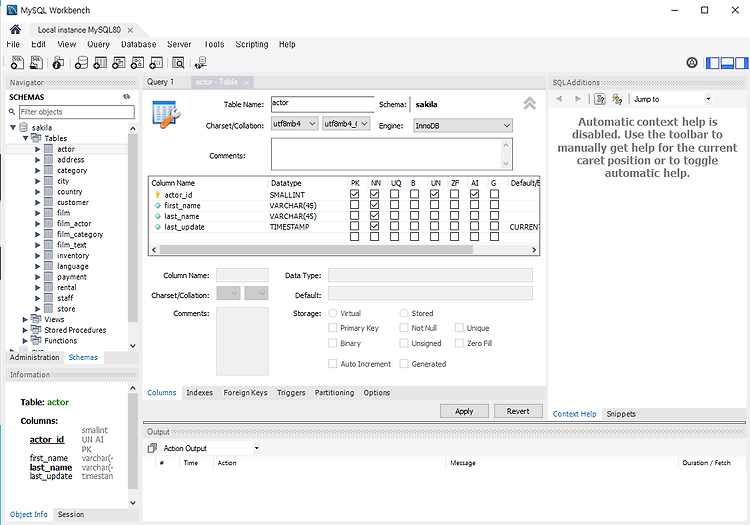Open the utf8mb4_ collation dropdown
Screen dimensions: 750x525
click(x=346, y=124)
